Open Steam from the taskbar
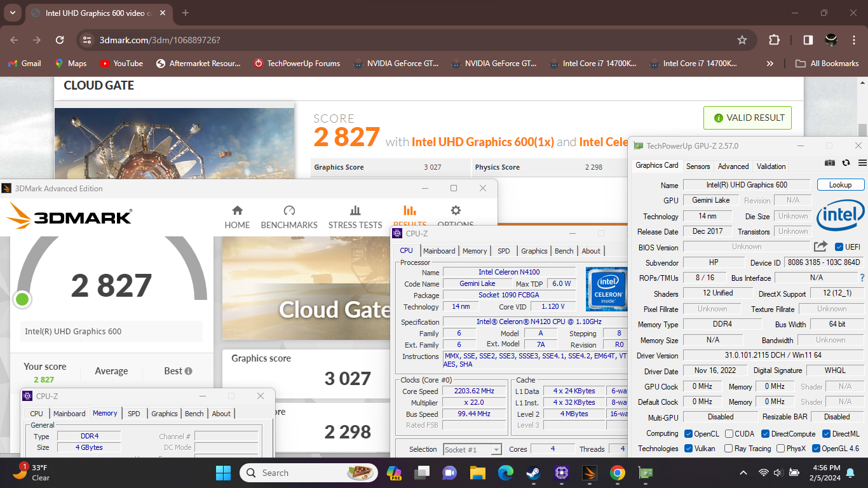The image size is (868, 488). pyautogui.click(x=532, y=473)
